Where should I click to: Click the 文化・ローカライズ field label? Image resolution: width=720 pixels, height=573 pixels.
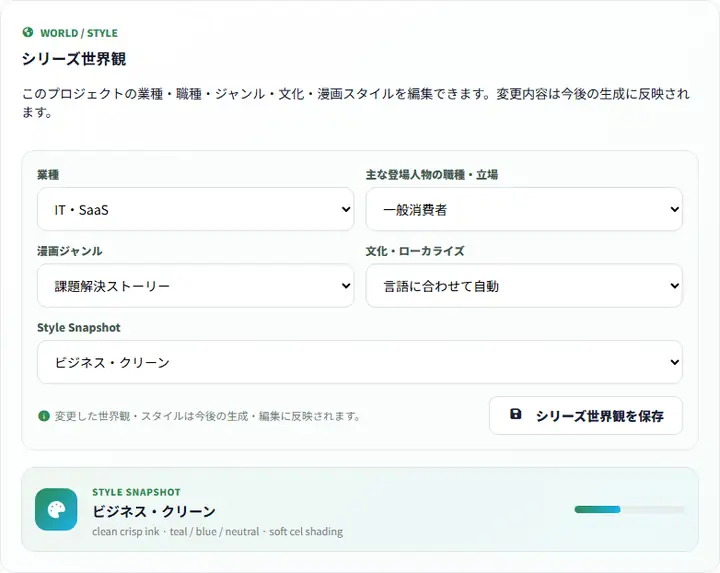click(415, 251)
